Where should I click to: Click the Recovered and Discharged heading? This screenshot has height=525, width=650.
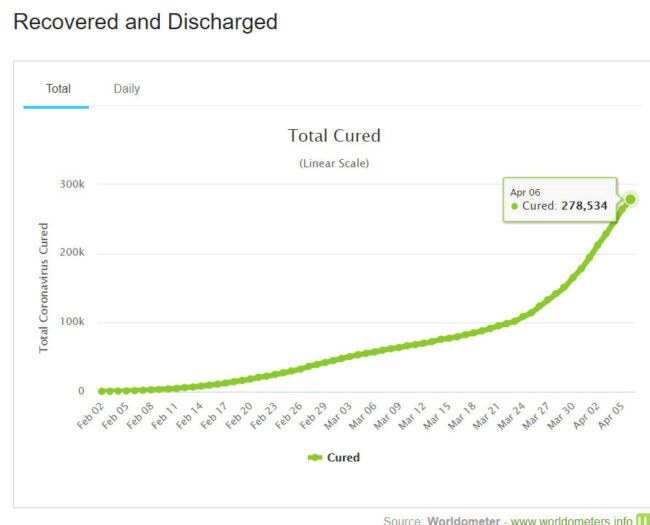point(145,21)
